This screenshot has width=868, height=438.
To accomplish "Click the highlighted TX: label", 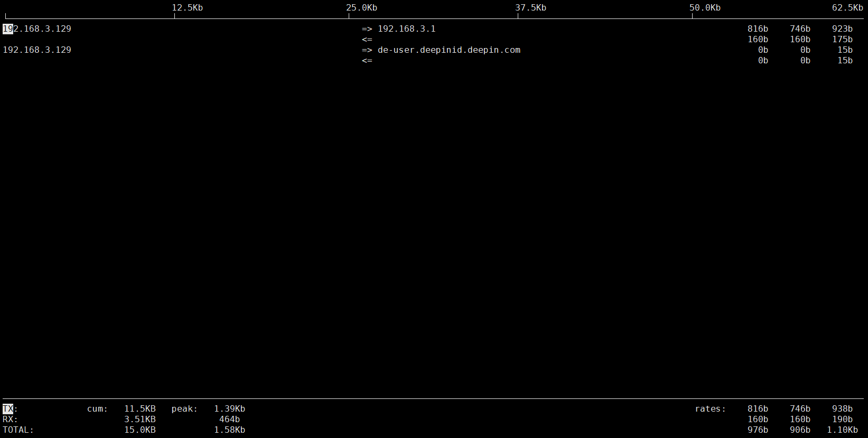I will (x=11, y=408).
